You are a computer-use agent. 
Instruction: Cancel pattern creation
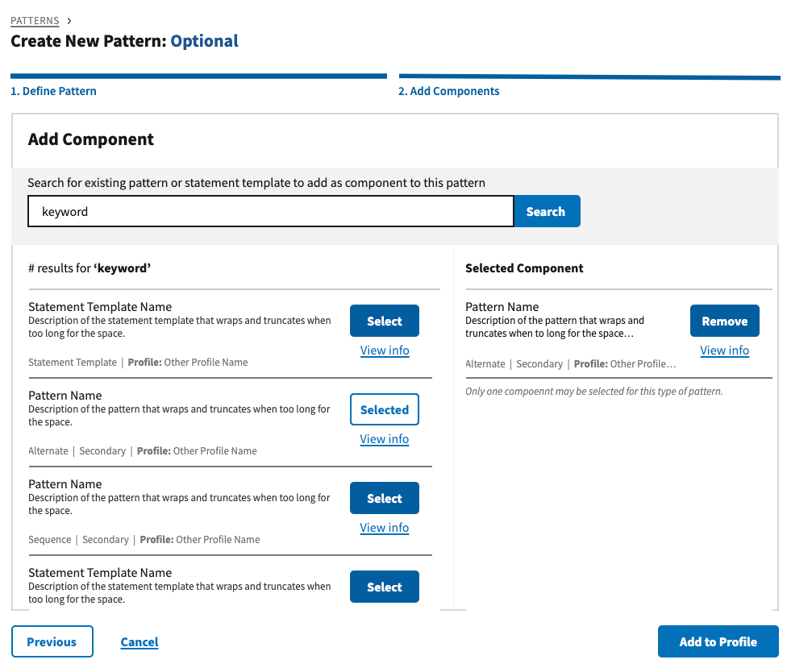point(139,642)
